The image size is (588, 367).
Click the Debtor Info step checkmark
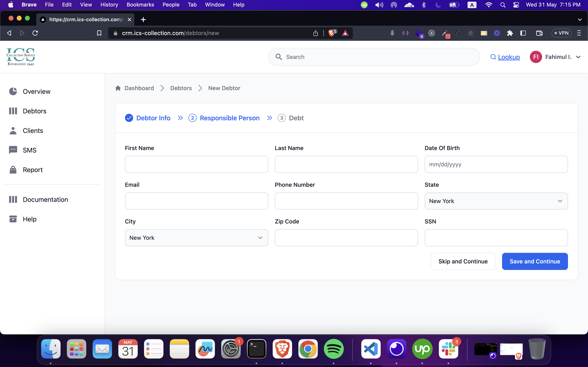(129, 118)
